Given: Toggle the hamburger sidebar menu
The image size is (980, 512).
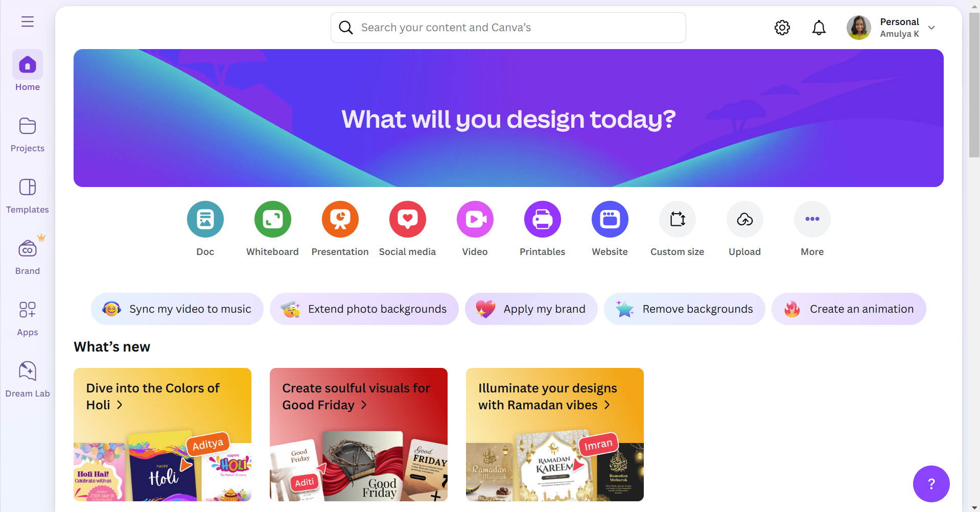Looking at the screenshot, I should pyautogui.click(x=28, y=21).
